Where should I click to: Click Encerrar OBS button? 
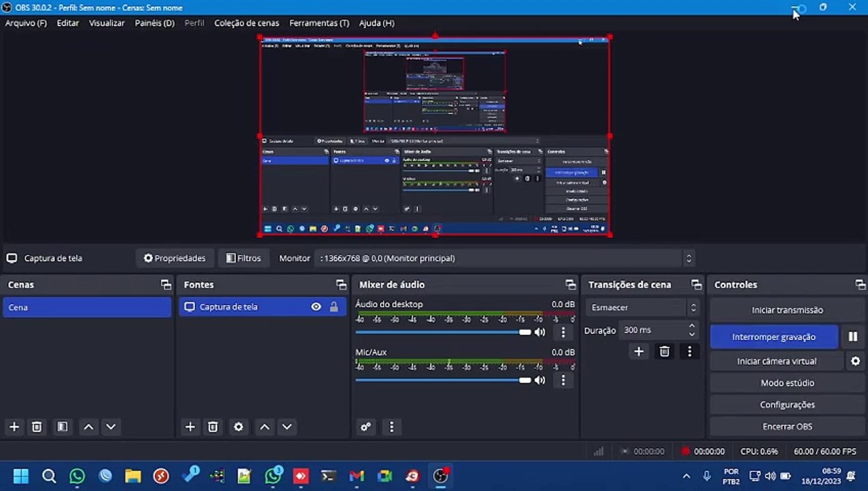tap(787, 427)
